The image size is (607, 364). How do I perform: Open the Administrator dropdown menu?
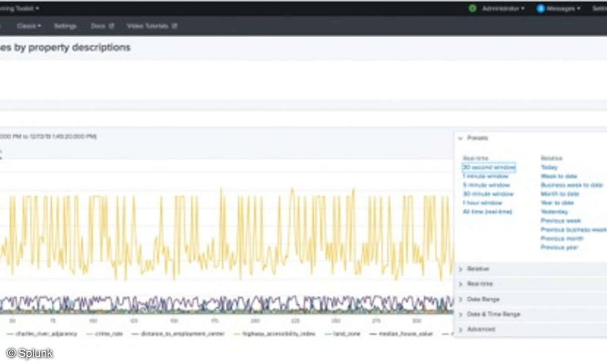pos(503,9)
